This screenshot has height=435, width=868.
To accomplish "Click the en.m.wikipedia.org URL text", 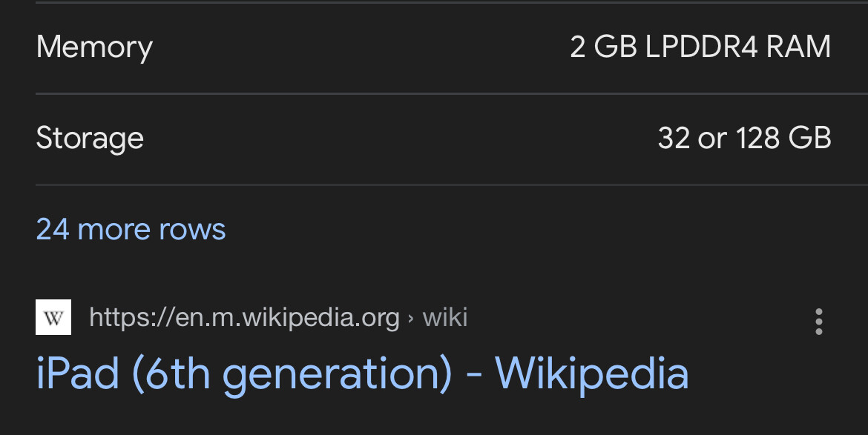I will coord(245,318).
